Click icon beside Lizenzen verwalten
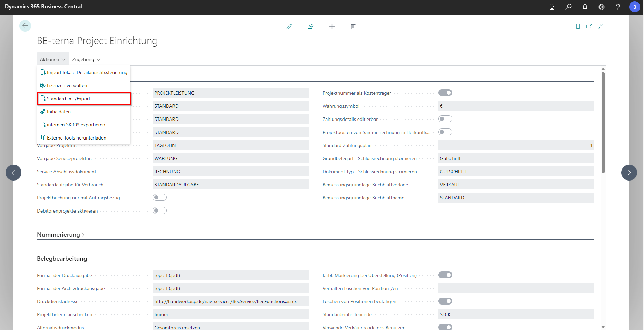The image size is (644, 330). (x=43, y=85)
